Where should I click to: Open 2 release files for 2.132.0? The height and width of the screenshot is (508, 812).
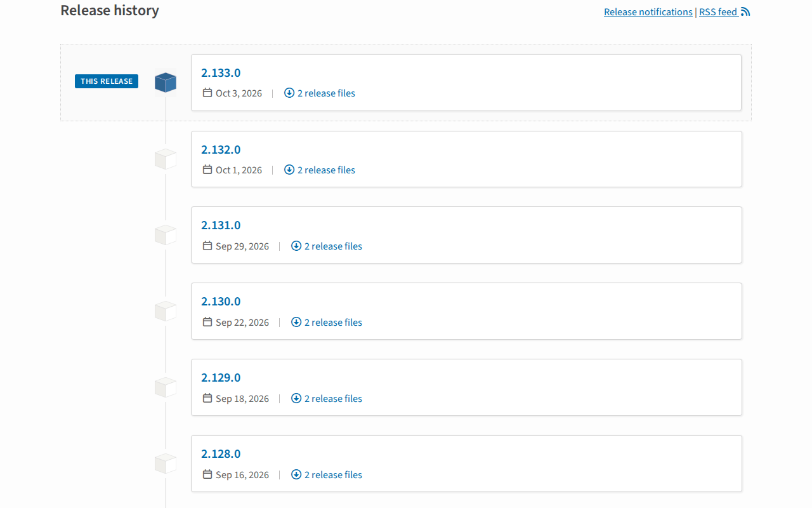[x=326, y=170]
